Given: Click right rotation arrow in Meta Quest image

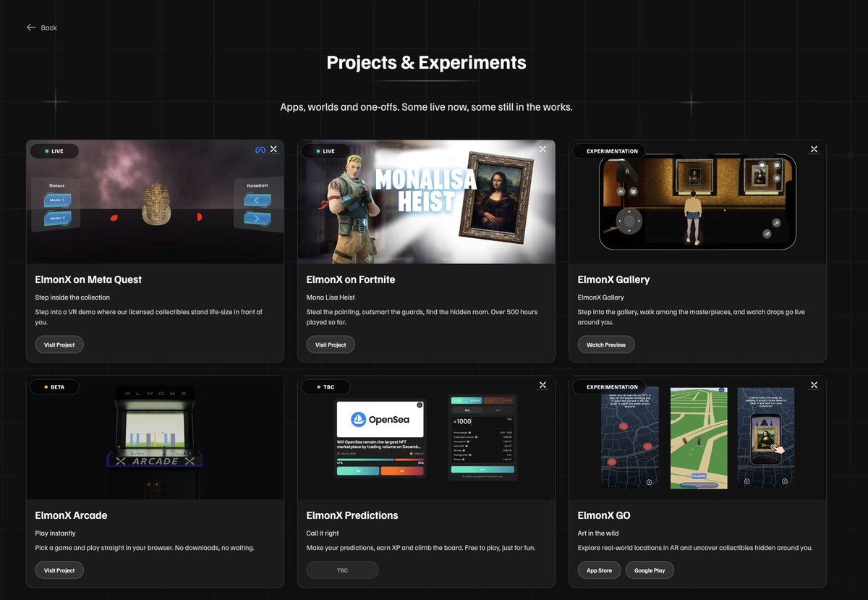Looking at the screenshot, I should 257,218.
